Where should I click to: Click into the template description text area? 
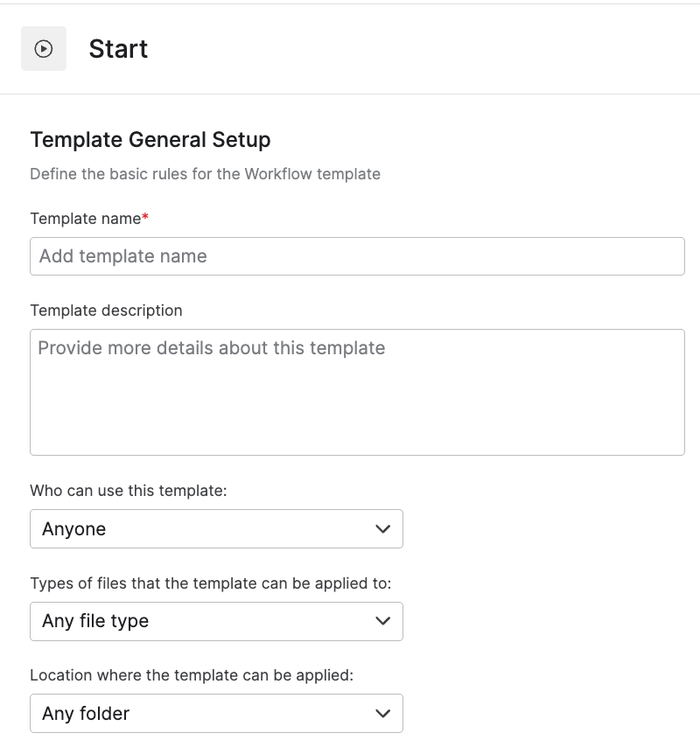(x=357, y=393)
